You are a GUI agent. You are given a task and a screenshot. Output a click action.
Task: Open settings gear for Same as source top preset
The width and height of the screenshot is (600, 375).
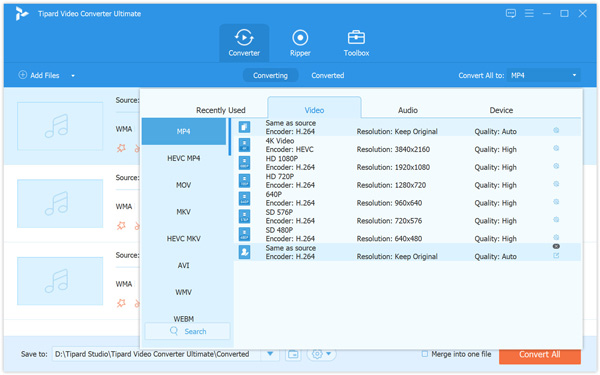pos(556,130)
